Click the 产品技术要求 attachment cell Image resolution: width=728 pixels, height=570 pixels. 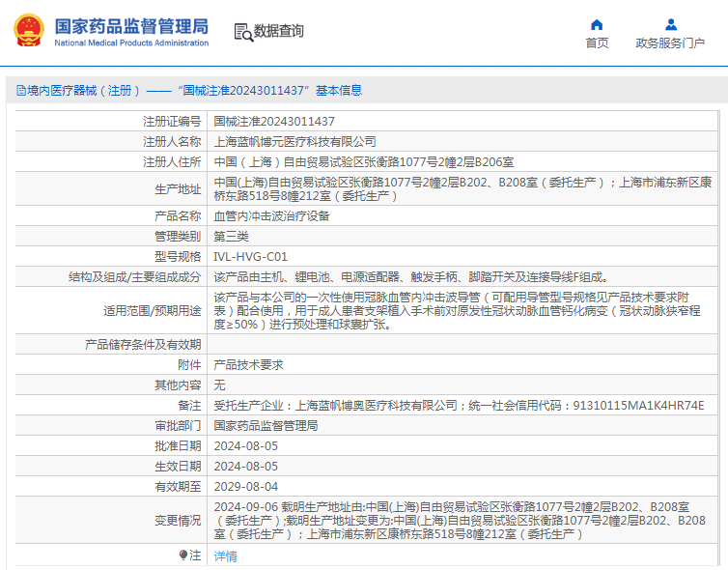(x=248, y=364)
